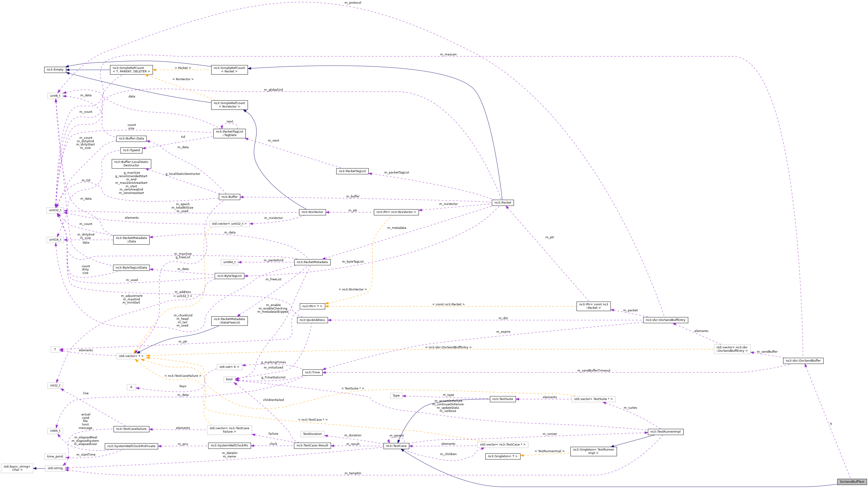Click std::vector< ns3::TestCase * > node

[x=503, y=445]
